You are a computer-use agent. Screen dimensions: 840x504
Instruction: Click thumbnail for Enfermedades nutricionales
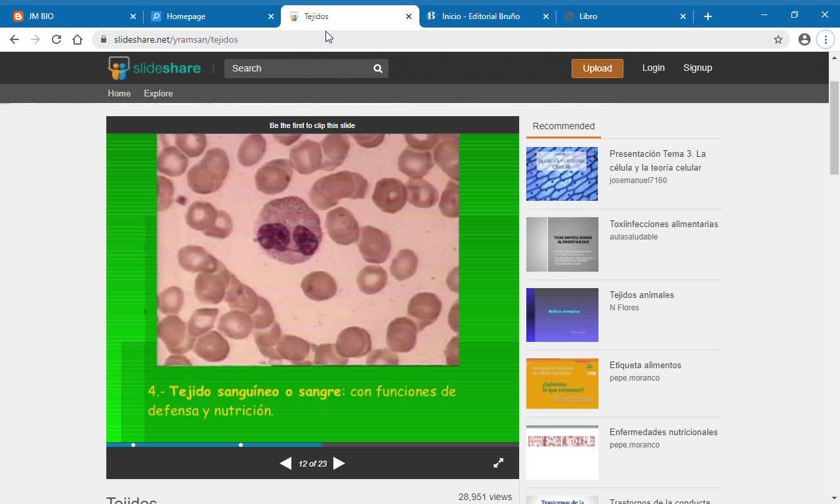[x=562, y=452]
